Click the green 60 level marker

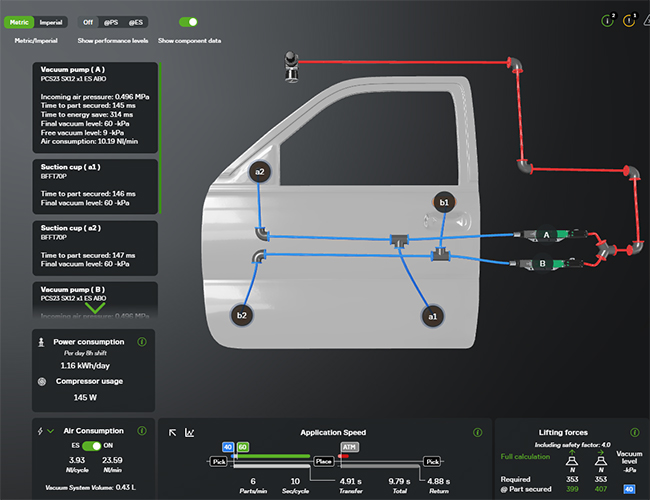point(243,447)
